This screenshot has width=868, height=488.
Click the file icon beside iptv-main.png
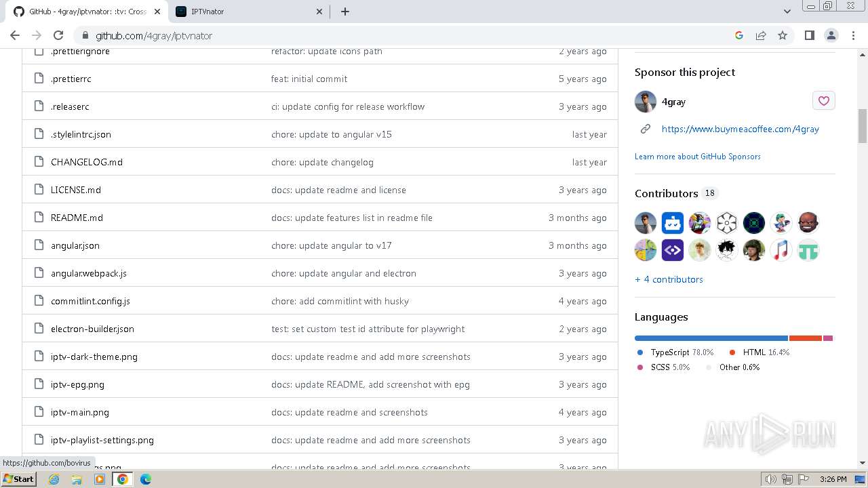(x=39, y=412)
